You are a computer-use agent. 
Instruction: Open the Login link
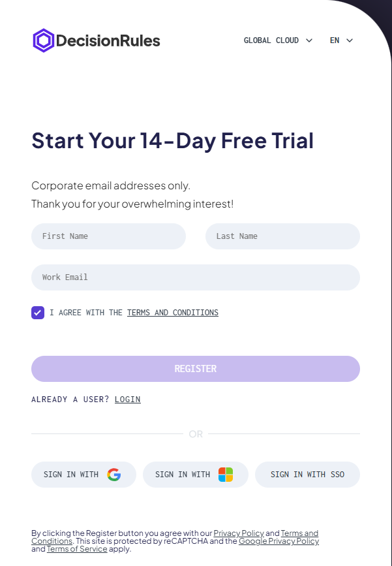click(128, 400)
